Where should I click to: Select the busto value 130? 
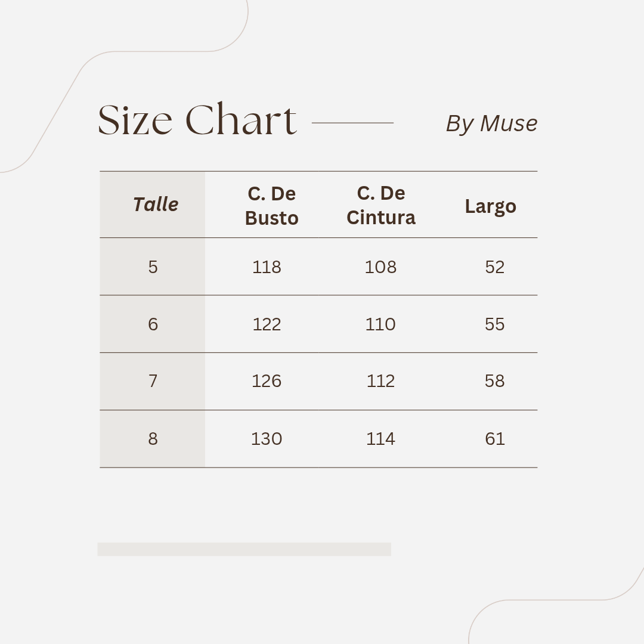[267, 438]
